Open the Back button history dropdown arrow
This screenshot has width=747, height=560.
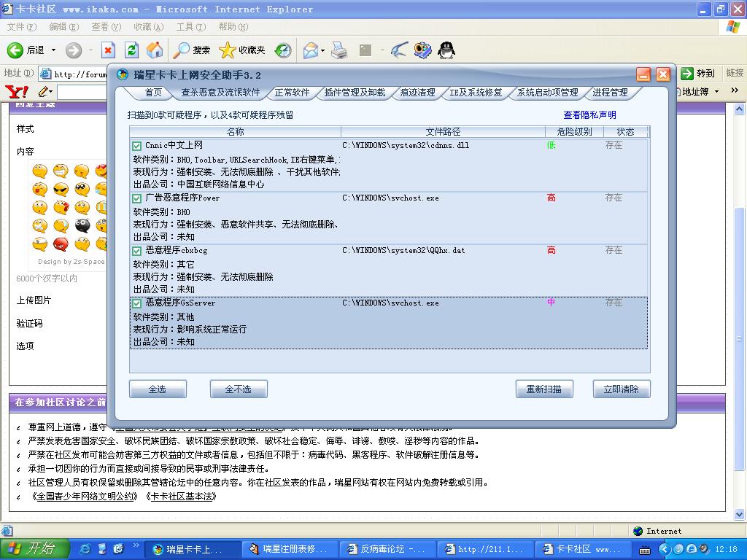pyautogui.click(x=53, y=50)
